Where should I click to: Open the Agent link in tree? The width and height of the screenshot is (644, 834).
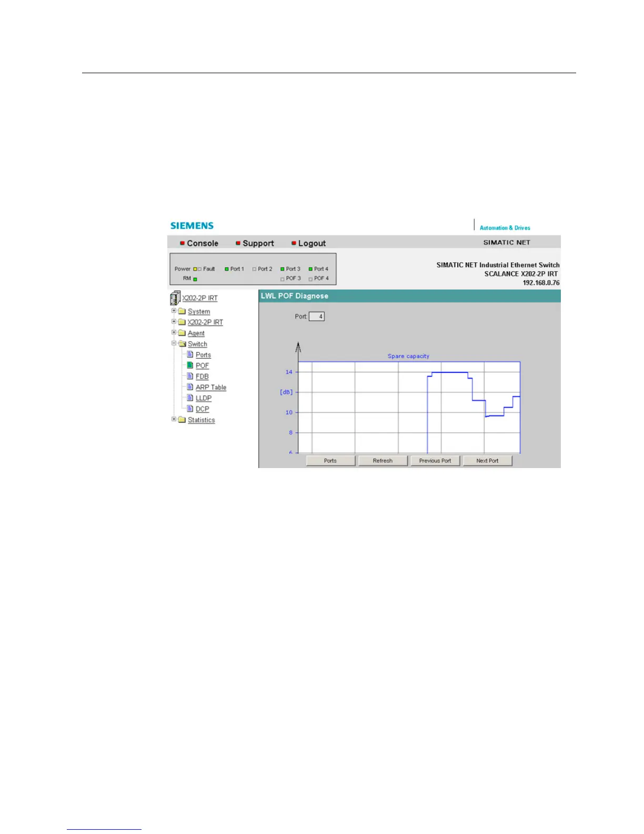click(x=196, y=333)
